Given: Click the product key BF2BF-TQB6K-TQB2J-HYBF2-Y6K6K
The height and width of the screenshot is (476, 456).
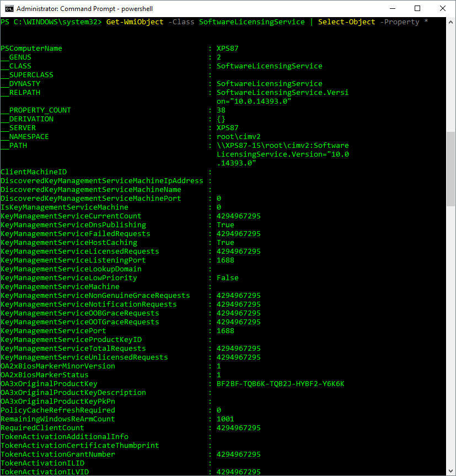Looking at the screenshot, I should 280,383.
